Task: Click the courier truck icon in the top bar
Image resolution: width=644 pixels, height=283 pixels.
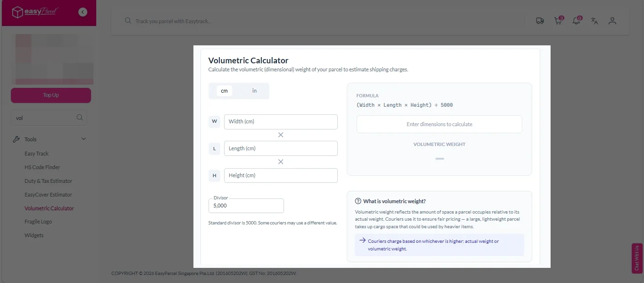Action: click(x=539, y=21)
